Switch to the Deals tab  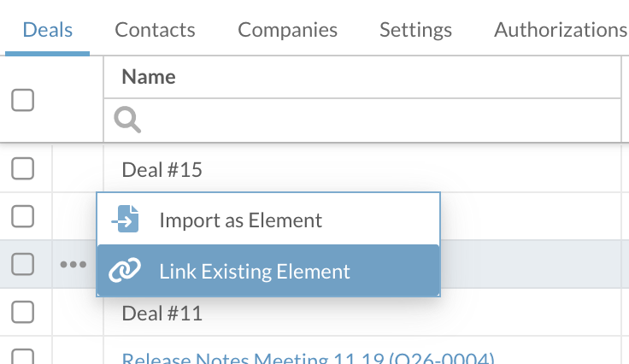pyautogui.click(x=48, y=30)
